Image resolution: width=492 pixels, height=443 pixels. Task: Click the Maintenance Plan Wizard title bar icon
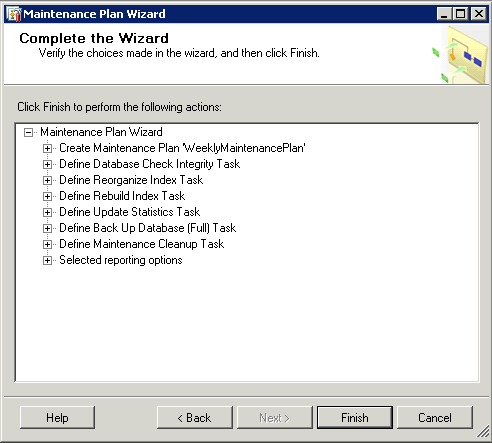[14, 14]
